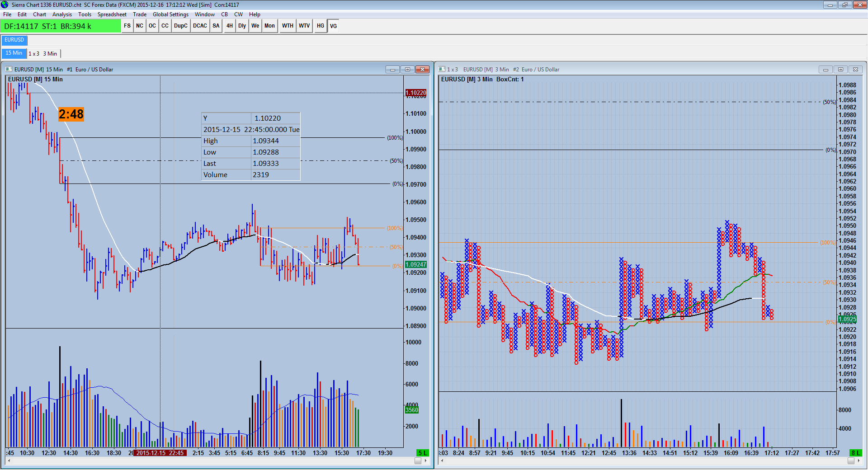Image resolution: width=868 pixels, height=470 pixels.
Task: Open the CB menu
Action: click(224, 14)
